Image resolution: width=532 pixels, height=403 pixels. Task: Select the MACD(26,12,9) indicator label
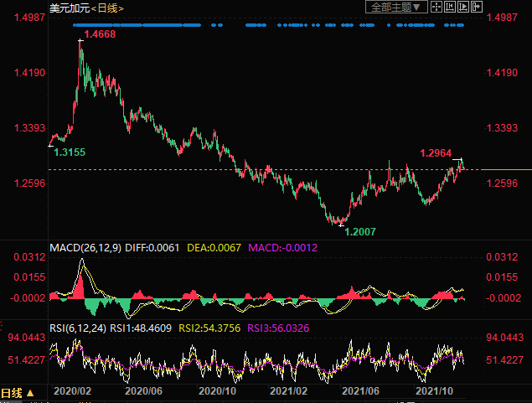pyautogui.click(x=85, y=248)
